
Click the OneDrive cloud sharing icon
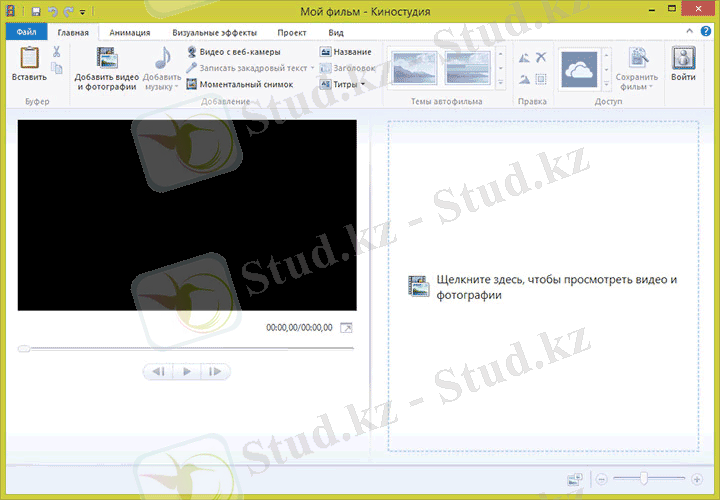tap(579, 69)
